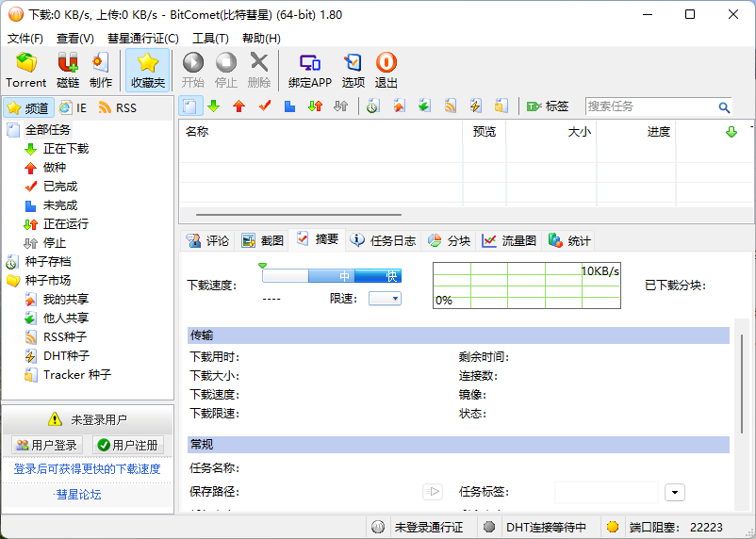Open the 查看(V) menu
Viewport: 756px width, 539px height.
point(75,38)
